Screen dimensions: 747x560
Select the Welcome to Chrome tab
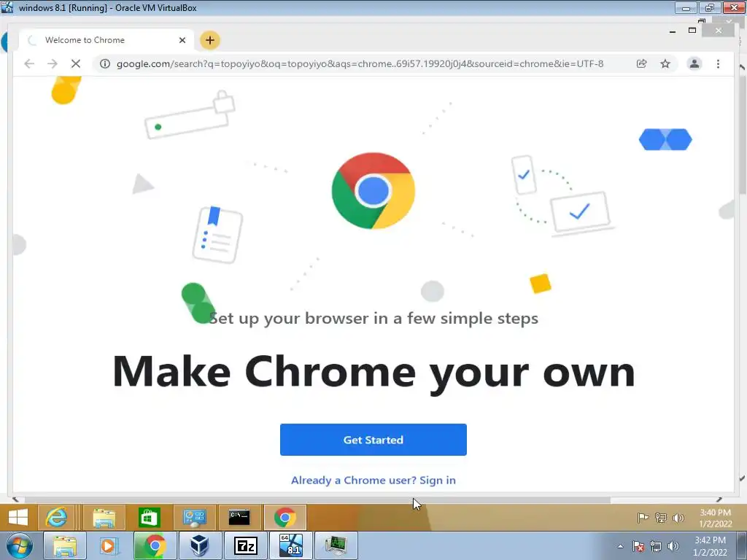pyautogui.click(x=107, y=40)
